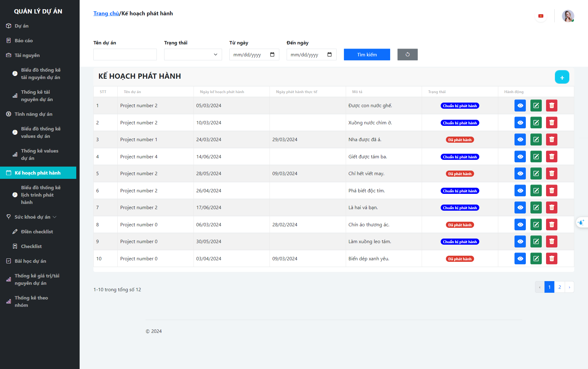Screen dimensions: 588x369
Task: View row 6 'Phá biết độc tím'
Action: pos(520,190)
